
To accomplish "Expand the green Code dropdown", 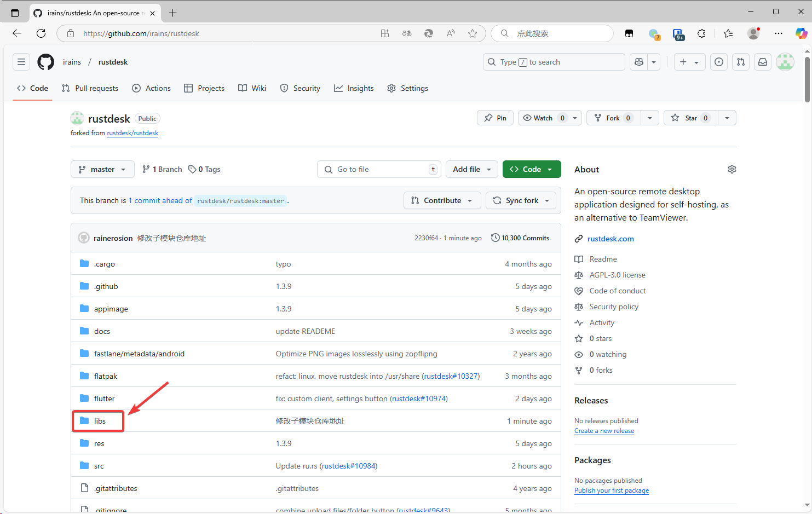I will pos(531,169).
